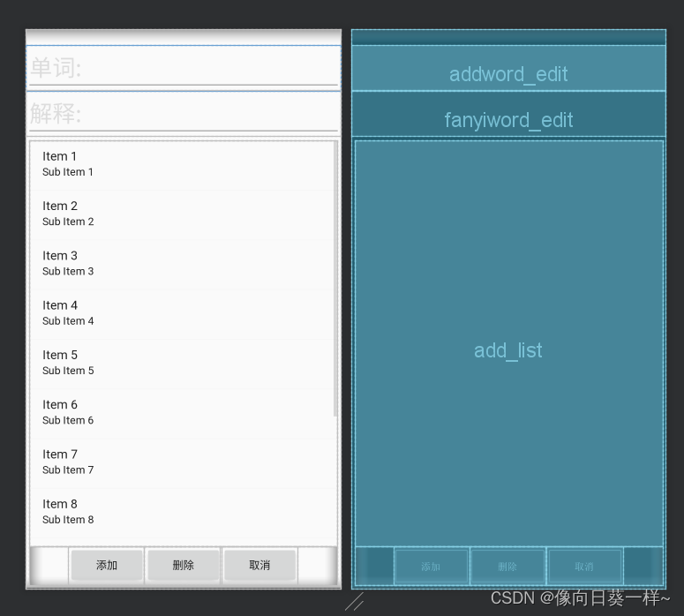Click the 单词 input field in design view
The image size is (684, 616).
pos(183,68)
